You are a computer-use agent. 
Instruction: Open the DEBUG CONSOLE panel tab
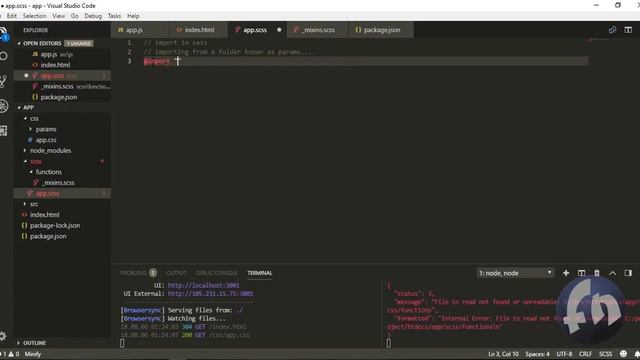pos(216,273)
